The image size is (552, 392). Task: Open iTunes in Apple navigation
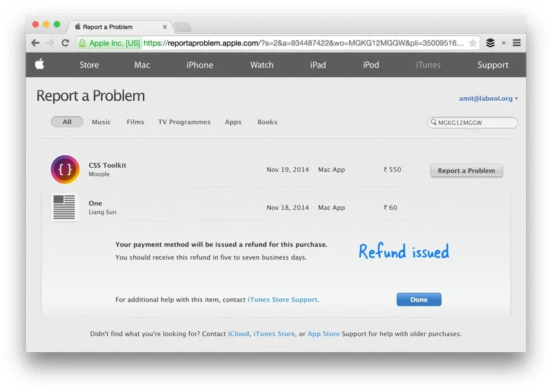point(428,65)
